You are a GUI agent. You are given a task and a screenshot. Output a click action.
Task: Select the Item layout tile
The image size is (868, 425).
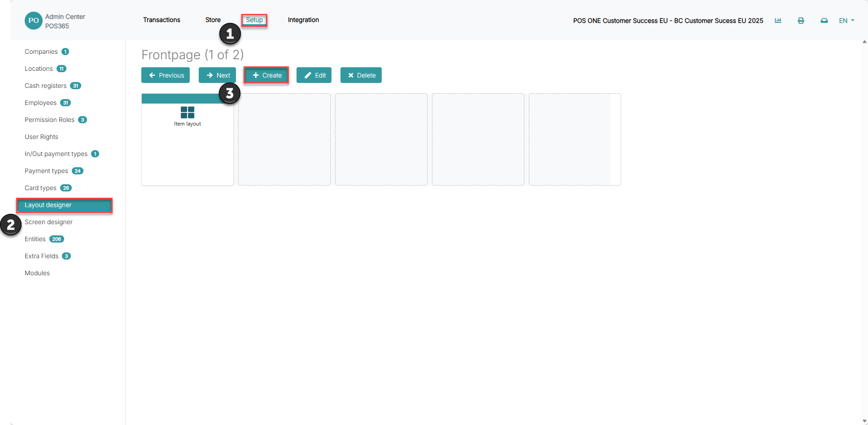tap(188, 139)
